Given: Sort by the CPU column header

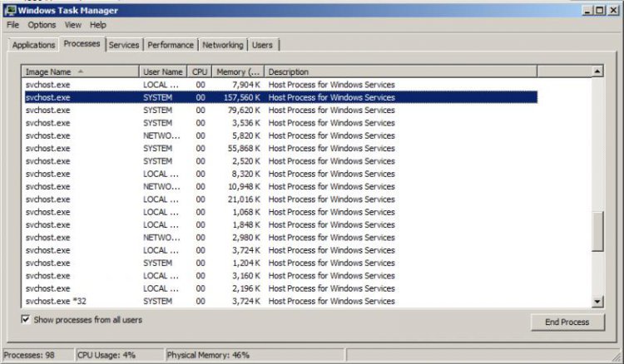Looking at the screenshot, I should [200, 72].
